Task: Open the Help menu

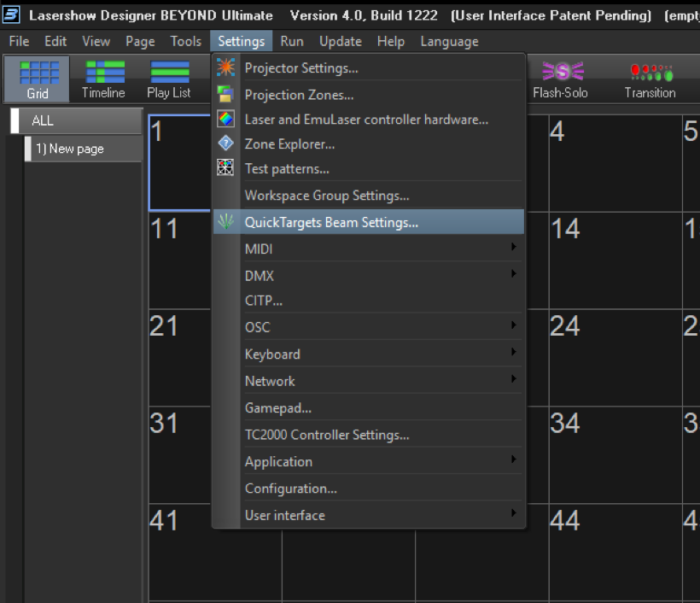Action: pos(391,42)
